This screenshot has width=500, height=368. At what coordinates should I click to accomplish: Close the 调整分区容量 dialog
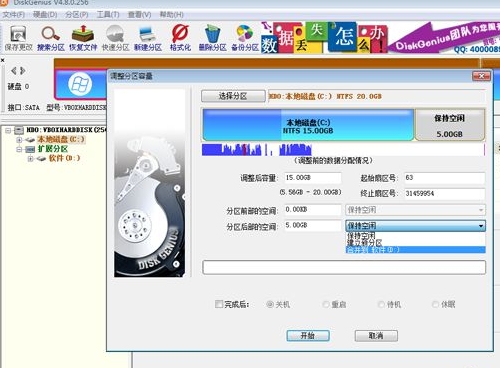[x=481, y=76]
